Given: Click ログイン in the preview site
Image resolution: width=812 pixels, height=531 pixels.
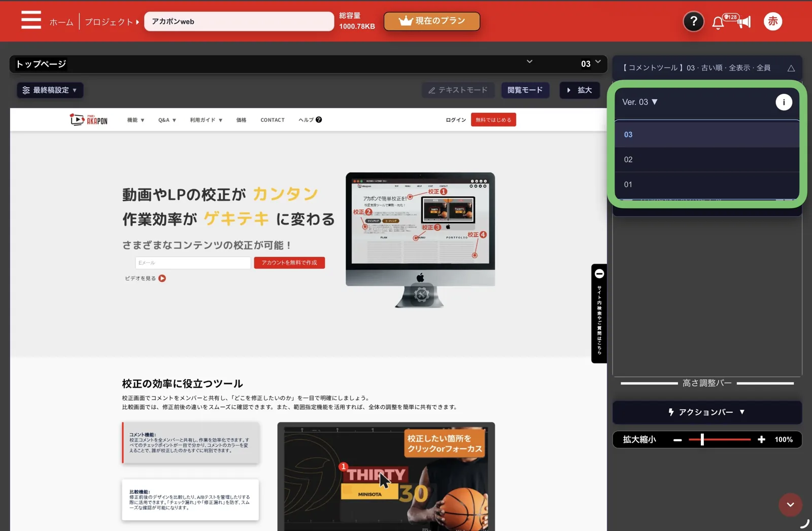Looking at the screenshot, I should [x=456, y=120].
